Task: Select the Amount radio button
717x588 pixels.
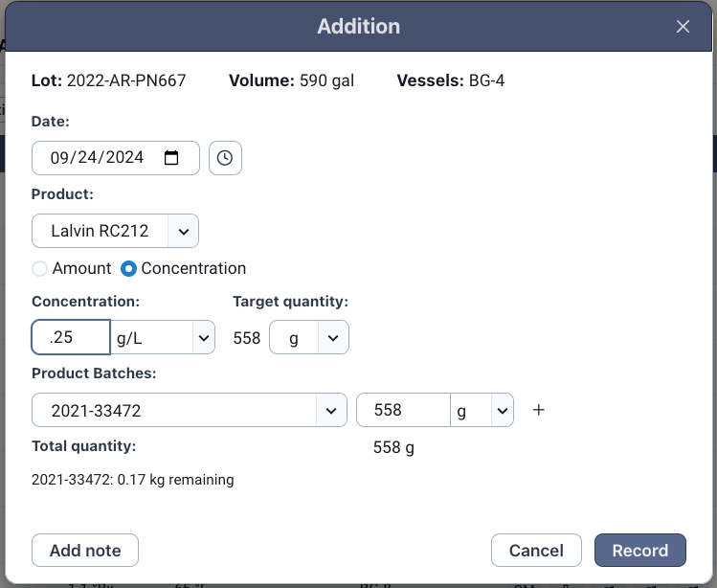Action: (40, 269)
